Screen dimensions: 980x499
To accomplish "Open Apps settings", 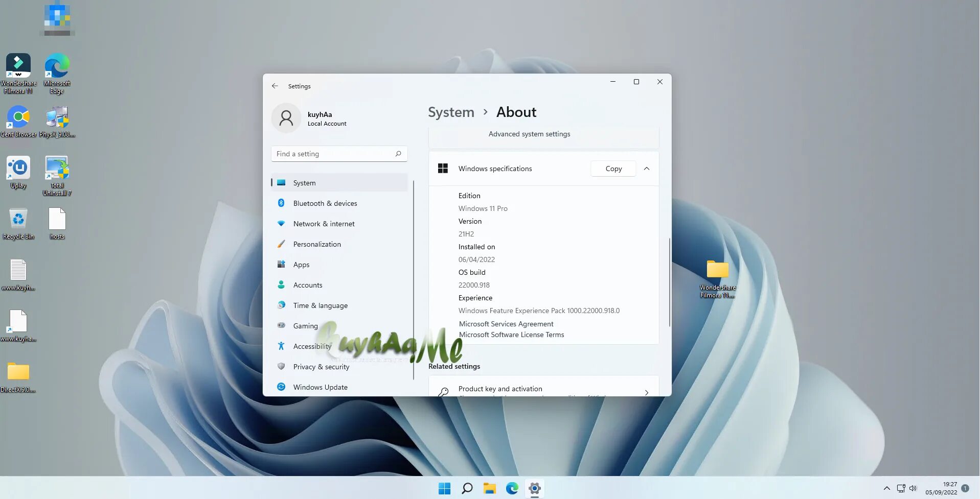I will [339, 265].
